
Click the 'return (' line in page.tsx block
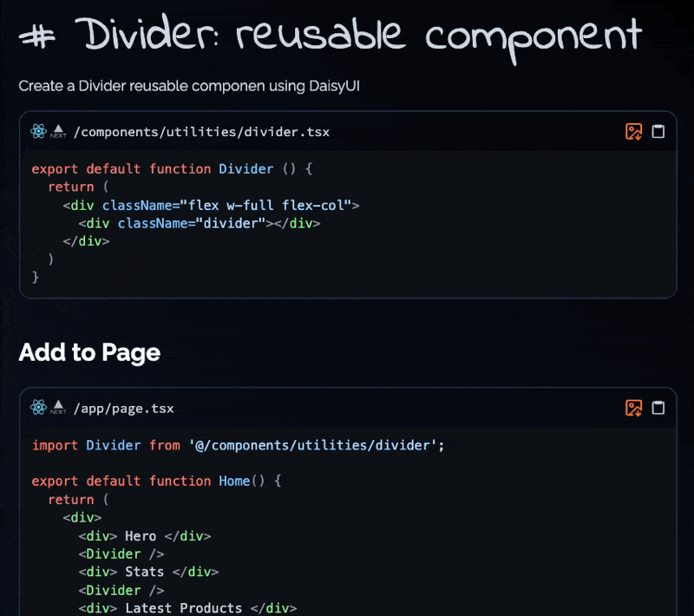point(78,500)
